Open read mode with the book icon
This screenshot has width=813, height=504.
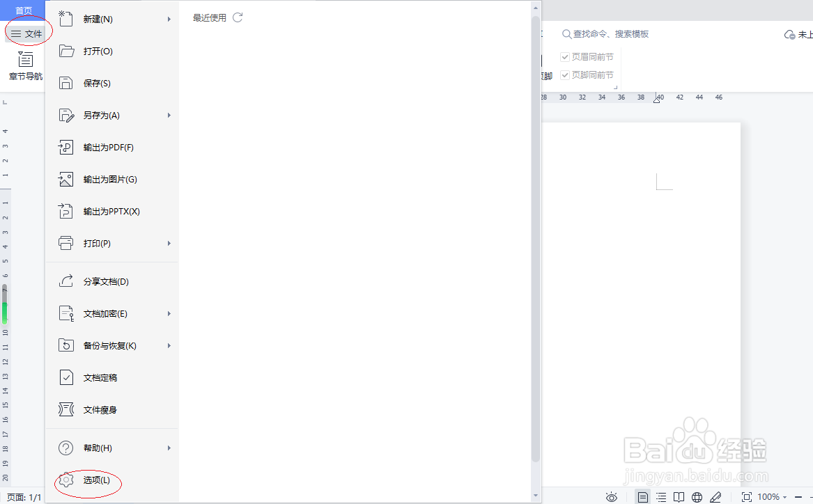coord(678,496)
